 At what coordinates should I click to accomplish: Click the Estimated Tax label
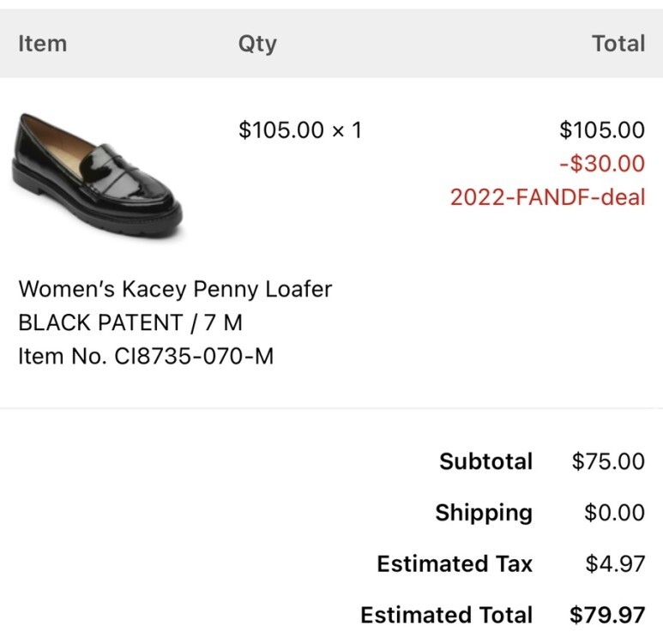click(455, 564)
